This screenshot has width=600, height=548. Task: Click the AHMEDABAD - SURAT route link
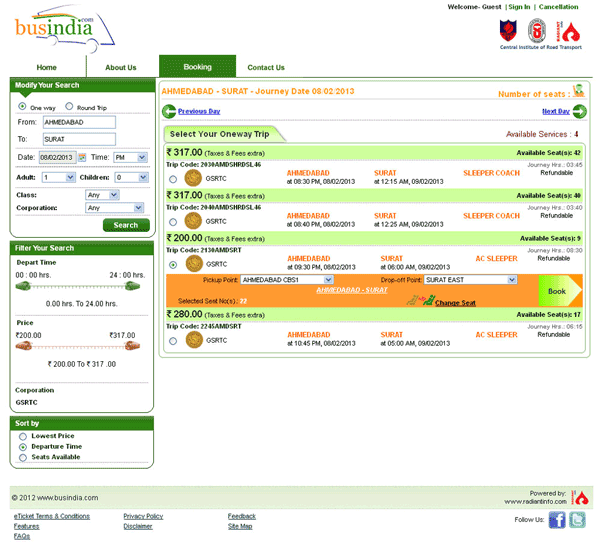click(x=352, y=290)
